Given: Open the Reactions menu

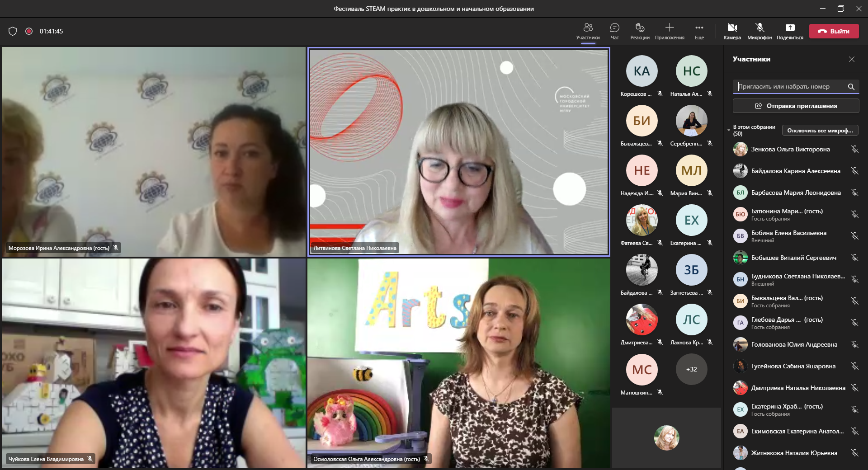Looking at the screenshot, I should click(x=640, y=28).
